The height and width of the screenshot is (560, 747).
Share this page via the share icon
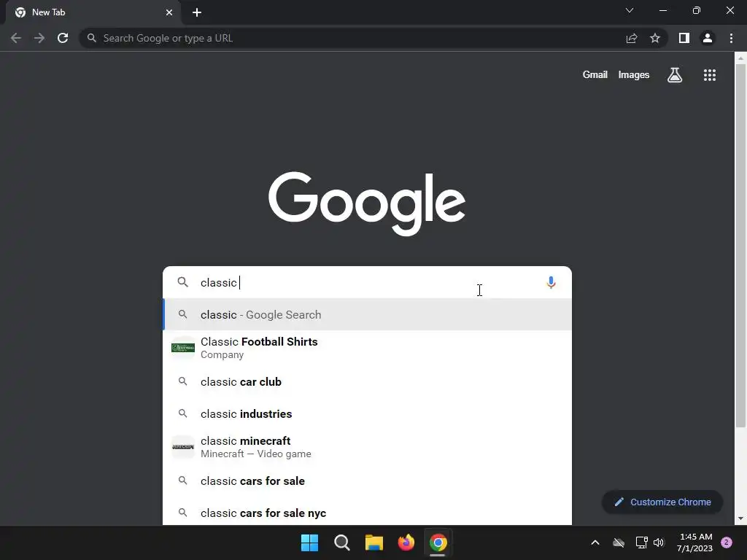click(x=632, y=38)
